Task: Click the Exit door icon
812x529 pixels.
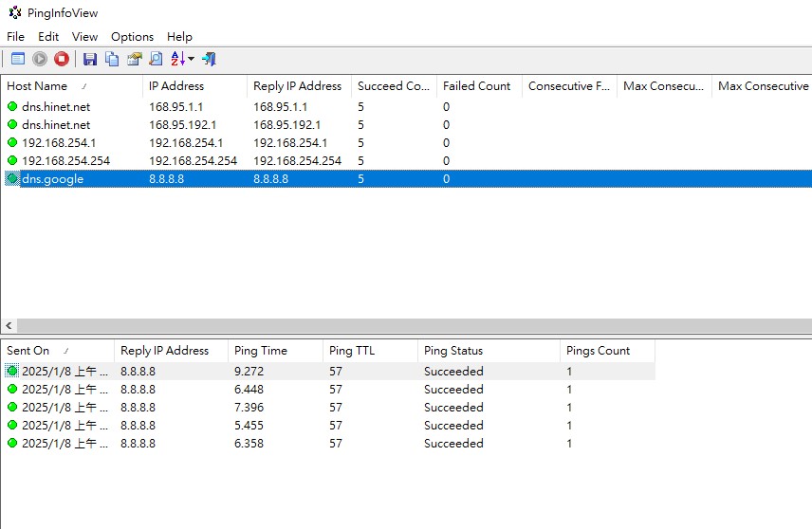Action: [210, 59]
